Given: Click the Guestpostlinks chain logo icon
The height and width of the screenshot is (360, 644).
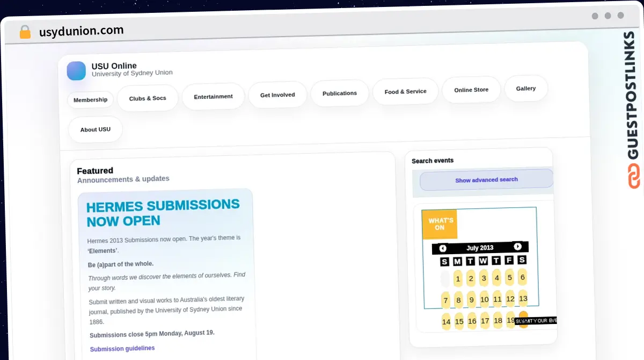Looking at the screenshot, I should point(634,176).
